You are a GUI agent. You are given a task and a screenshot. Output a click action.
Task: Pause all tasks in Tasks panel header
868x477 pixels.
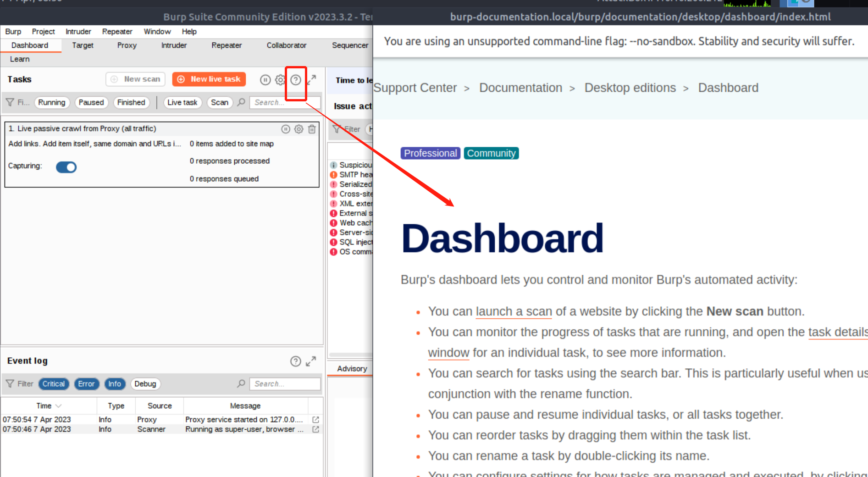pyautogui.click(x=265, y=80)
